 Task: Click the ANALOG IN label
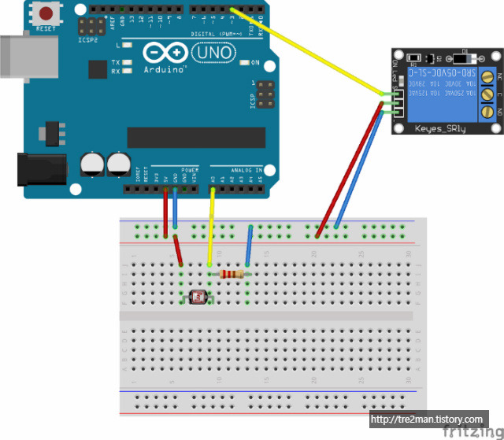[x=246, y=170]
